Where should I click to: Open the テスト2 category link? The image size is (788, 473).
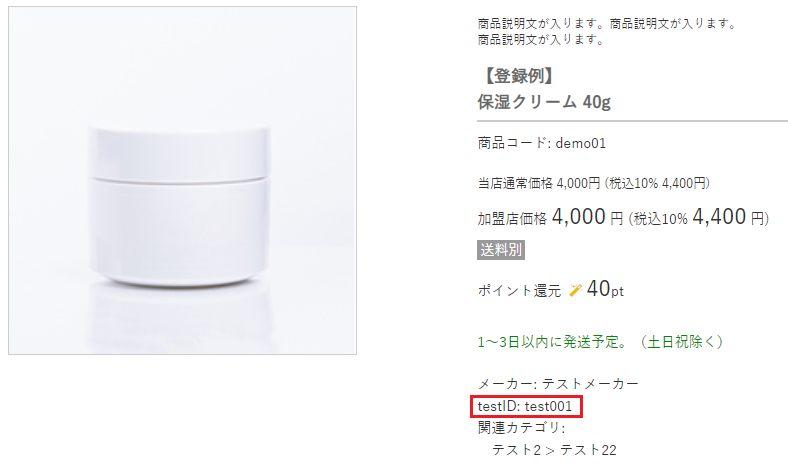click(516, 449)
